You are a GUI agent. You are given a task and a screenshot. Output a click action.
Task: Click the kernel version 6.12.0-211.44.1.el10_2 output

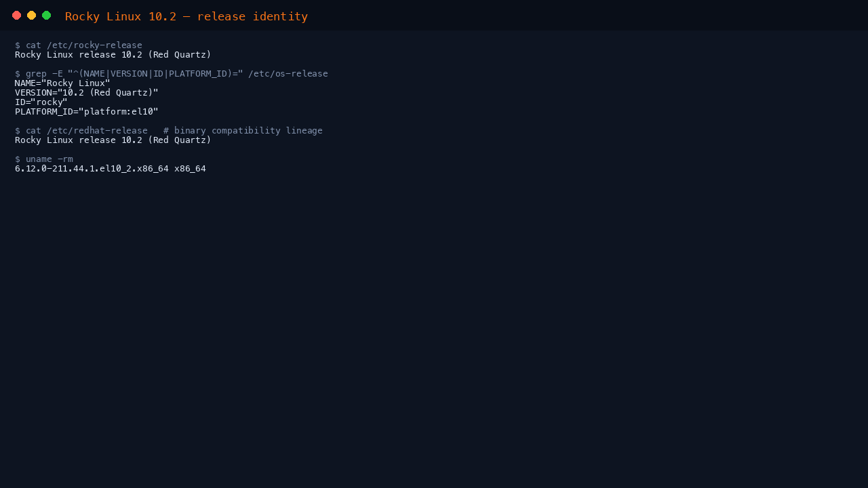pos(111,169)
